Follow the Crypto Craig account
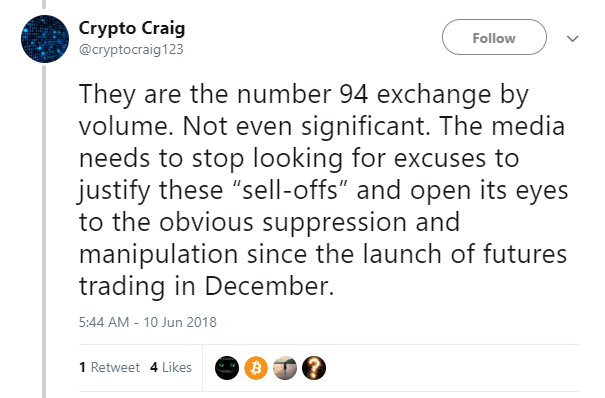The width and height of the screenshot is (605, 398). [494, 37]
